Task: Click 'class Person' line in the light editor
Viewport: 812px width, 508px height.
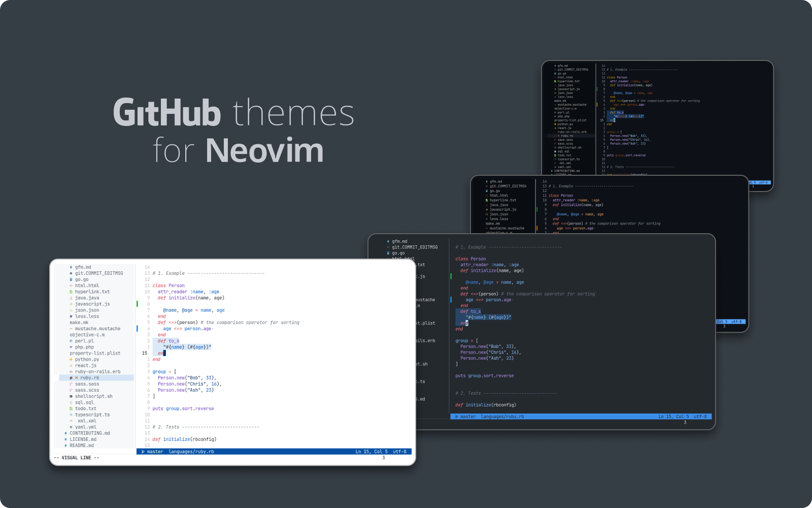Action: coord(168,285)
